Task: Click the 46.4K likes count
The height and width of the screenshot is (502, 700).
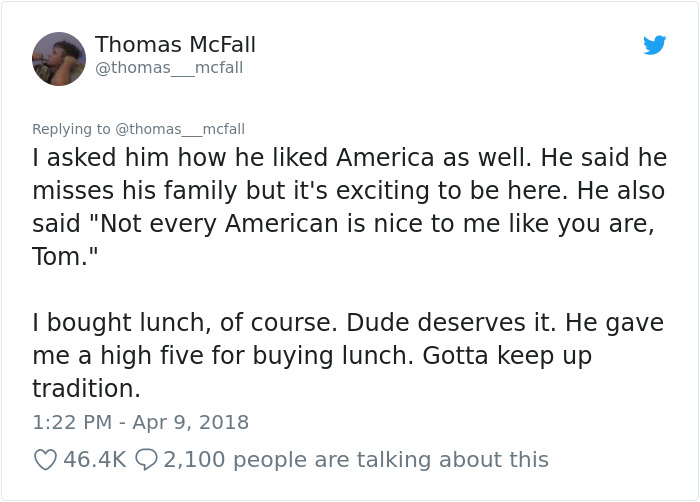Action: click(94, 460)
